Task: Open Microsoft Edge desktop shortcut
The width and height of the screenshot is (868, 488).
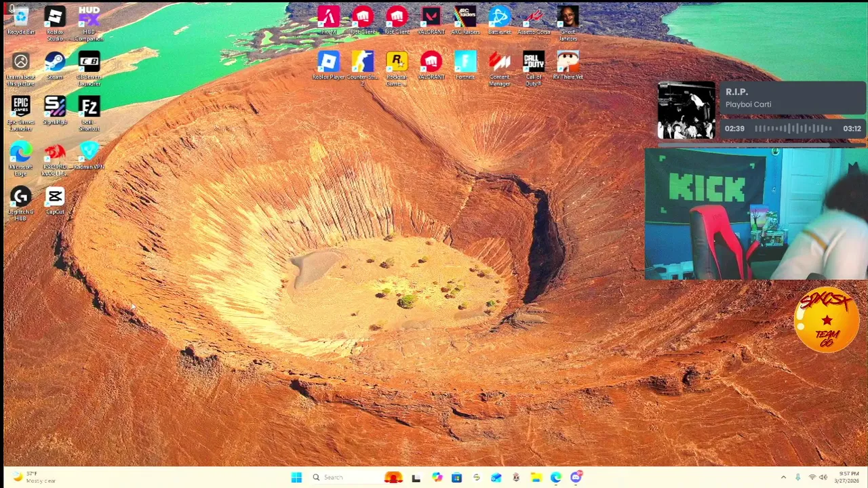Action: tap(20, 158)
